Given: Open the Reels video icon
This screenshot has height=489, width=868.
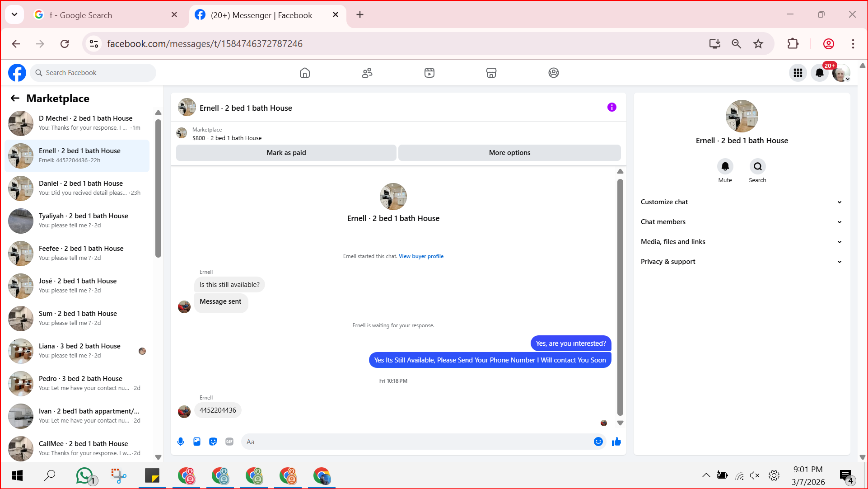Looking at the screenshot, I should [429, 73].
